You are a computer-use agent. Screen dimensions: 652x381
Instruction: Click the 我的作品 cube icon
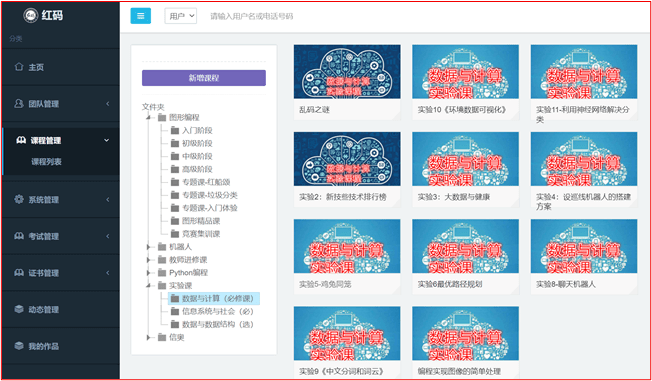19,346
